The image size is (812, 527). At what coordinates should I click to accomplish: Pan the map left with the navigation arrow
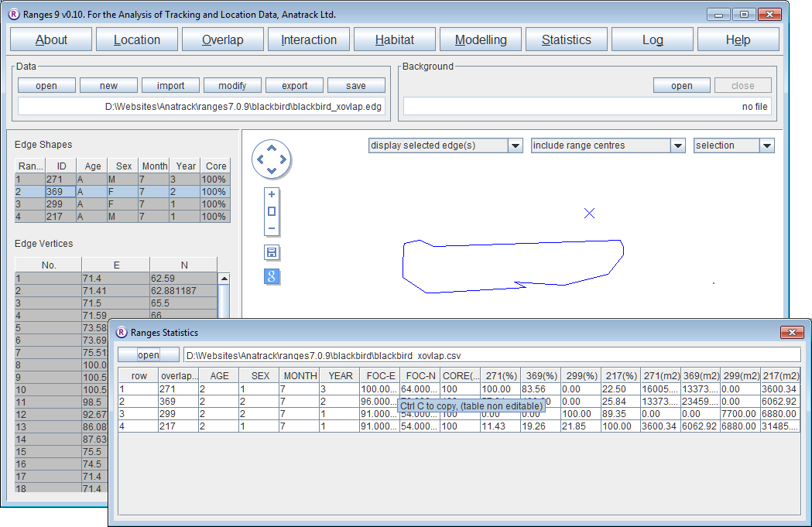click(261, 160)
